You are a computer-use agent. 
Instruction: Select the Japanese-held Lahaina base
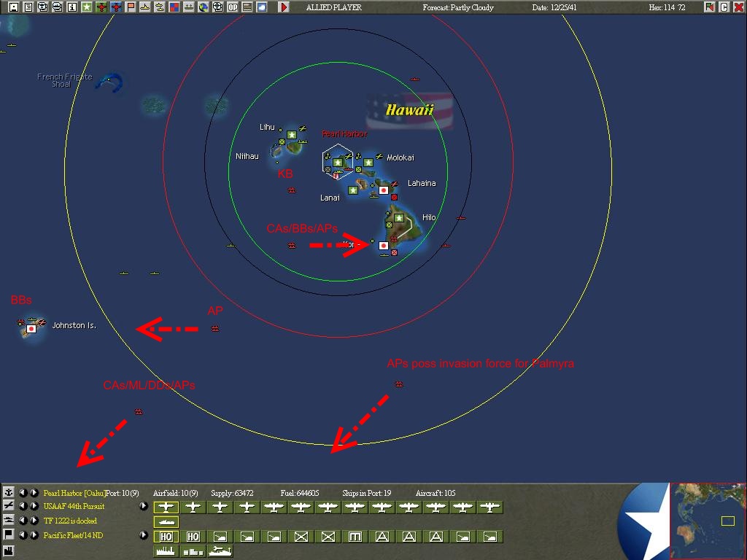(384, 190)
